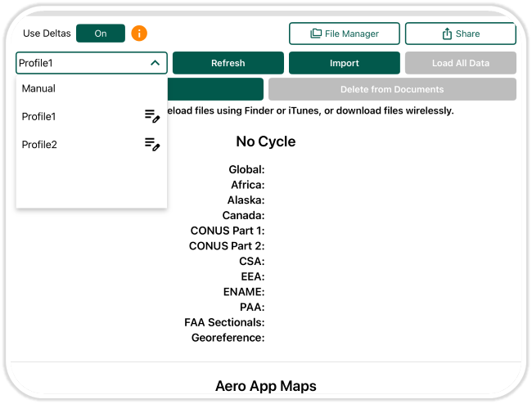
Task: Toggle the Use Deltas switch off
Action: click(x=101, y=34)
